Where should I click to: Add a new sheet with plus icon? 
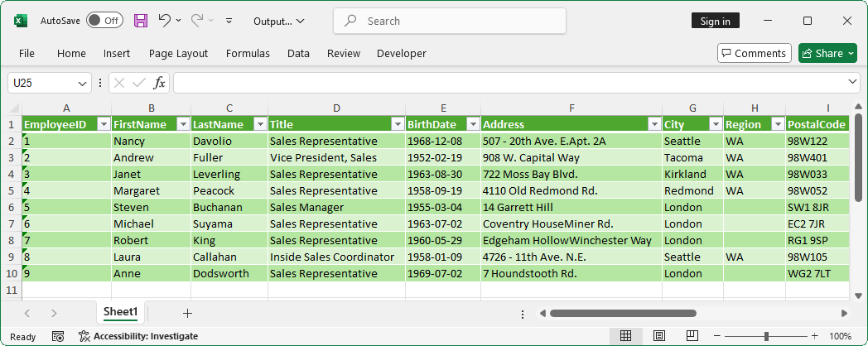(x=188, y=314)
